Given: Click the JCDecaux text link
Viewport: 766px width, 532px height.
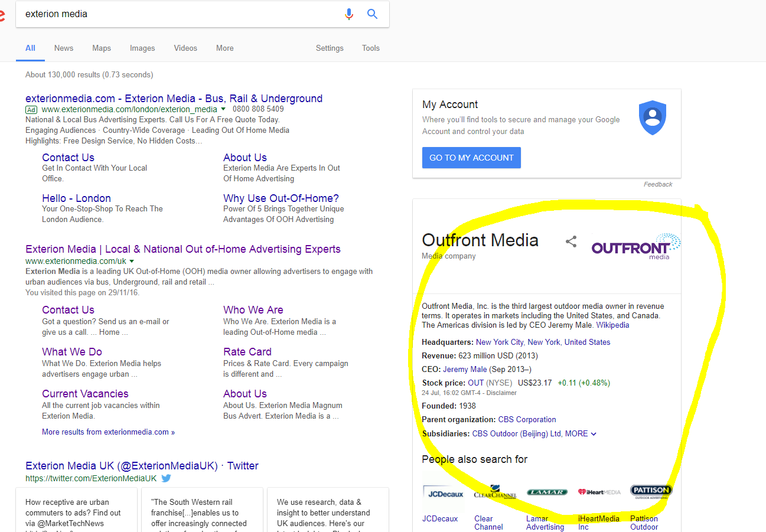Looking at the screenshot, I should [x=440, y=519].
